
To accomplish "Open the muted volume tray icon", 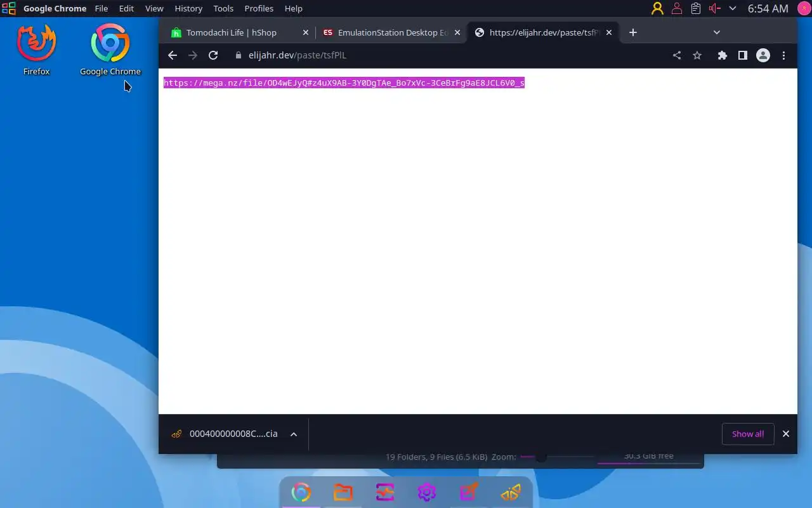I will tap(715, 8).
